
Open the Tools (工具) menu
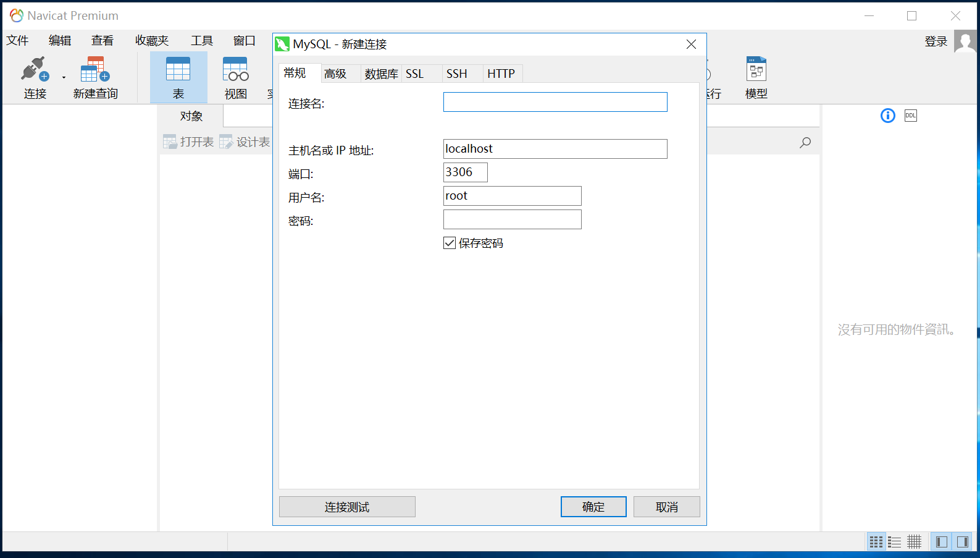pos(202,41)
